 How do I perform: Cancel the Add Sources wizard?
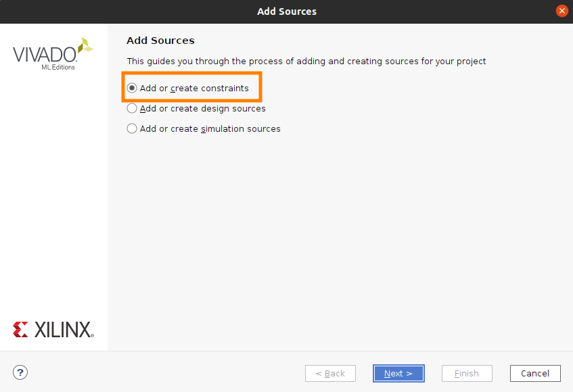pyautogui.click(x=535, y=373)
